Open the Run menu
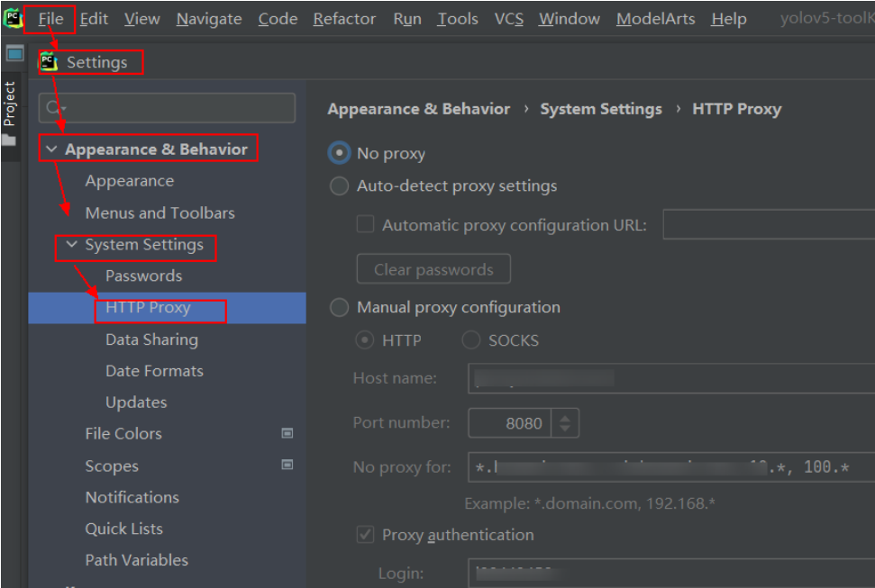 click(x=407, y=19)
